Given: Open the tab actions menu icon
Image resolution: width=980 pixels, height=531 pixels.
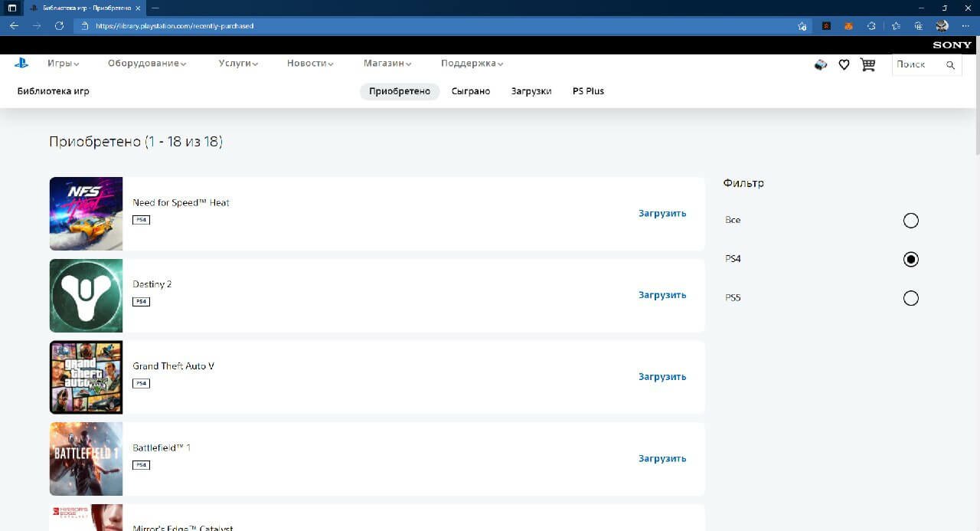Looking at the screenshot, I should click(12, 7).
